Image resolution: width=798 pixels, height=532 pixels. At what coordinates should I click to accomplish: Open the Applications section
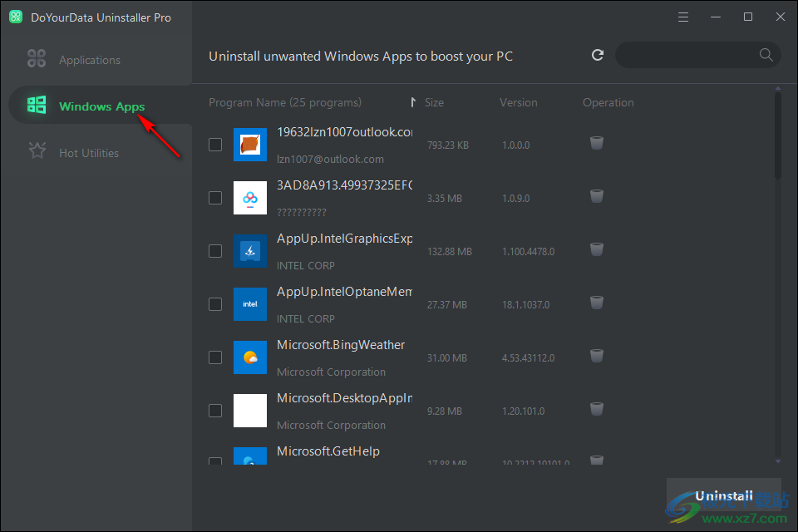(x=101, y=60)
